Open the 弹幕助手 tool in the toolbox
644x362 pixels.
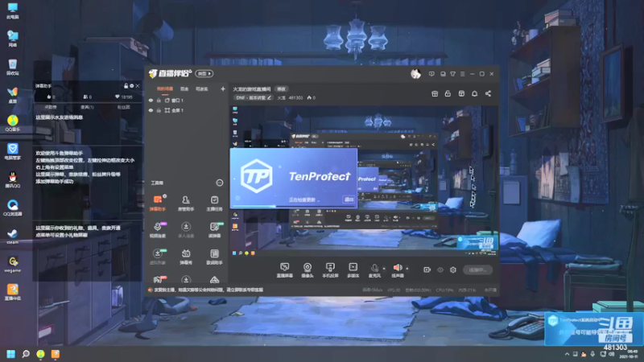[x=157, y=203]
